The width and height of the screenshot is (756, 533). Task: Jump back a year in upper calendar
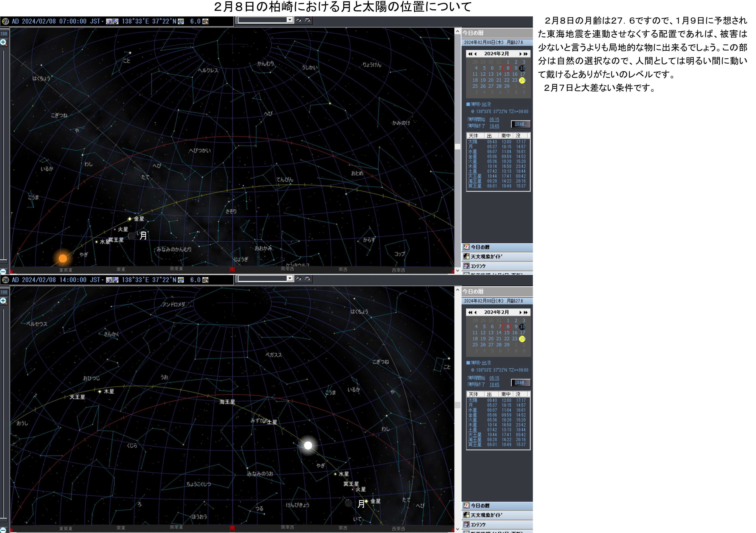(x=470, y=54)
